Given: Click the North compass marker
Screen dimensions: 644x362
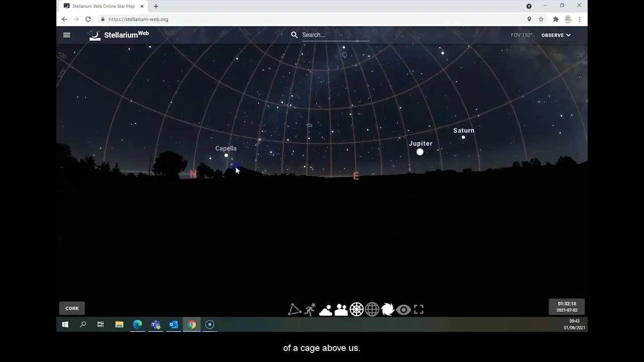Looking at the screenshot, I should [193, 174].
